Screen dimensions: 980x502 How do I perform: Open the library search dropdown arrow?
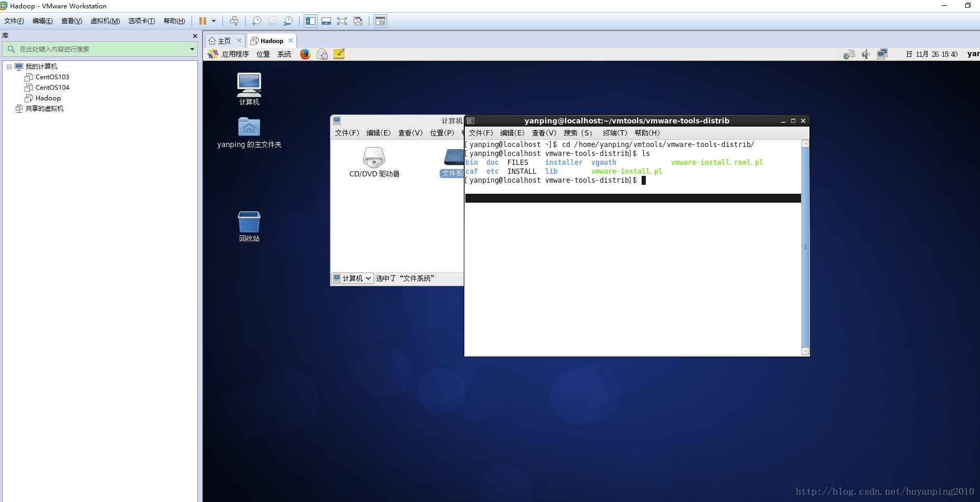(192, 49)
